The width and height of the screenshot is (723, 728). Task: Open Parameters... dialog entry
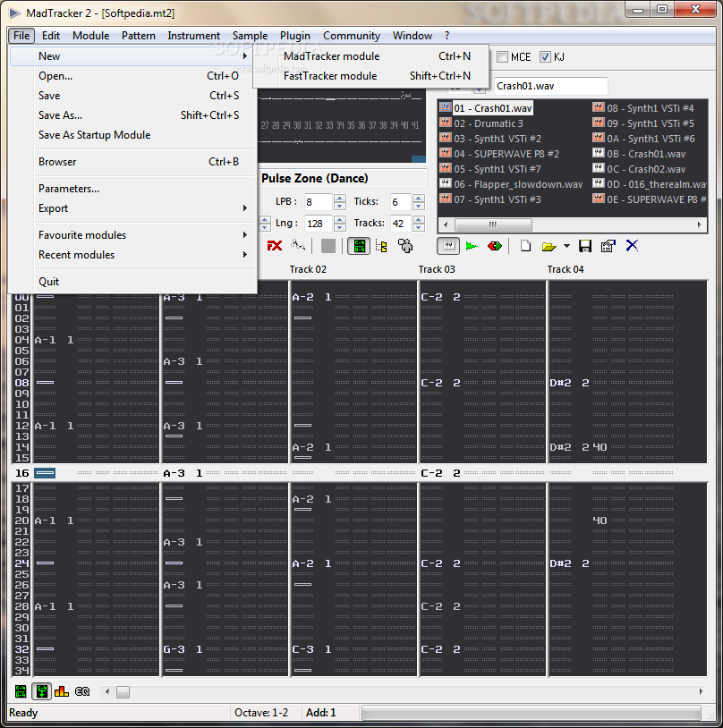click(x=133, y=189)
